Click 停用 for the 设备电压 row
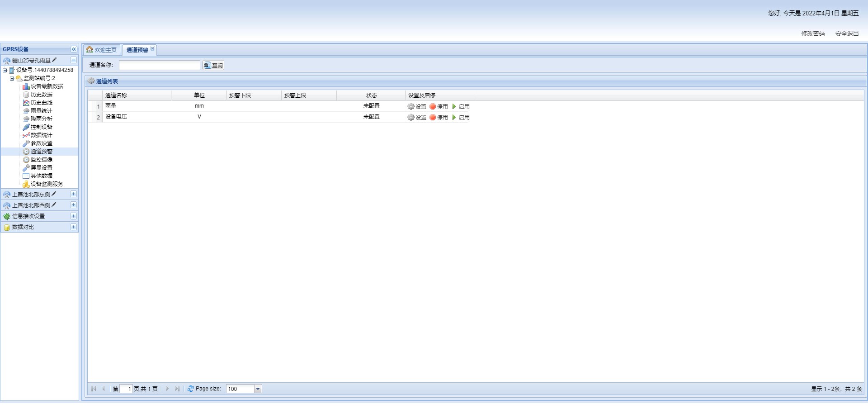Image resolution: width=868 pixels, height=414 pixels. [439, 118]
